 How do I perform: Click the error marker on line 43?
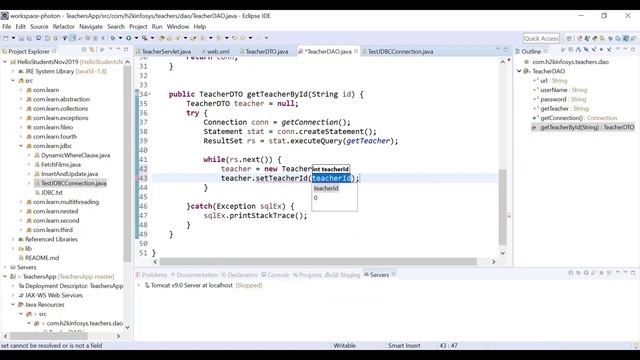point(138,178)
